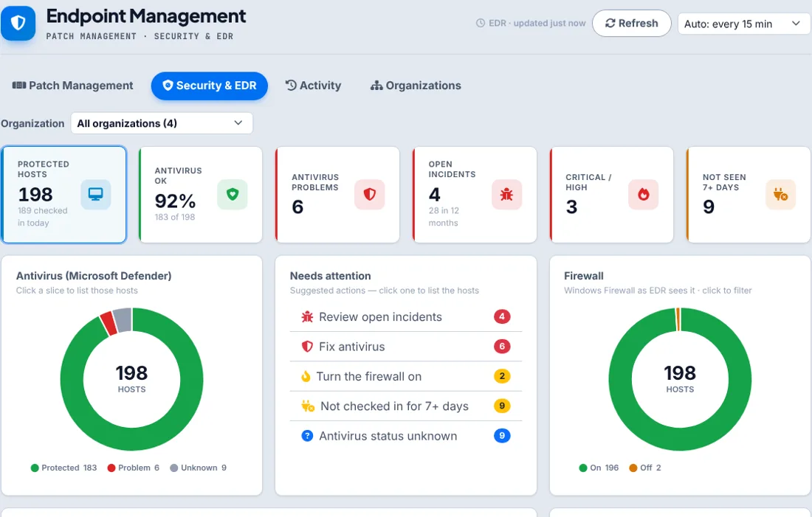Click the monitor icon on Protected Hosts card
The height and width of the screenshot is (517, 812).
pyautogui.click(x=95, y=195)
